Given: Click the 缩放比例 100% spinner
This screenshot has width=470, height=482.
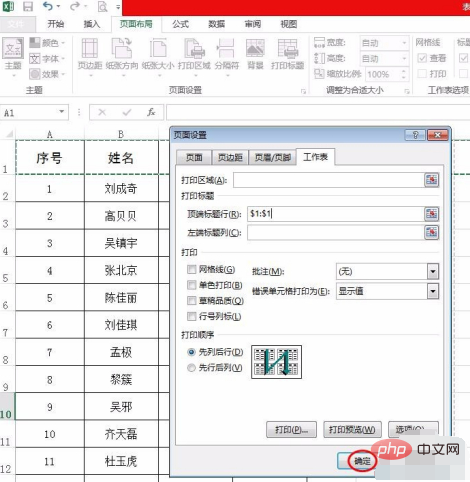Looking at the screenshot, I should (404, 74).
